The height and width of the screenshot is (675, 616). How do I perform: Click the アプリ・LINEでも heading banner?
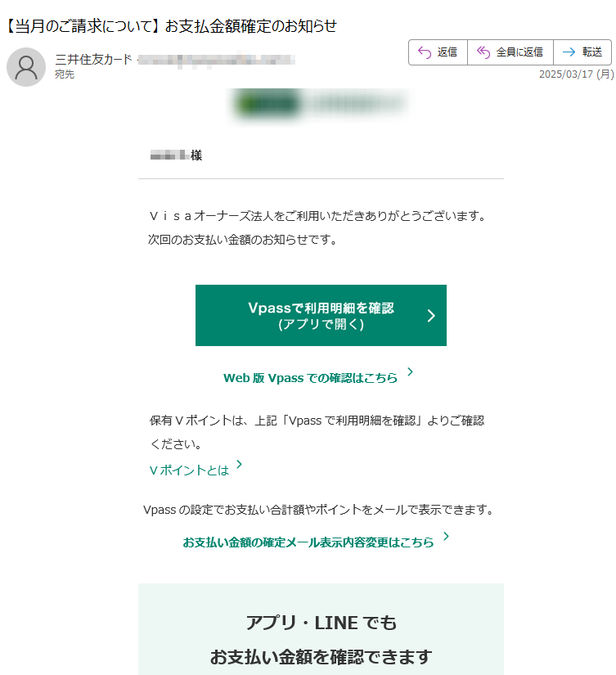click(321, 623)
